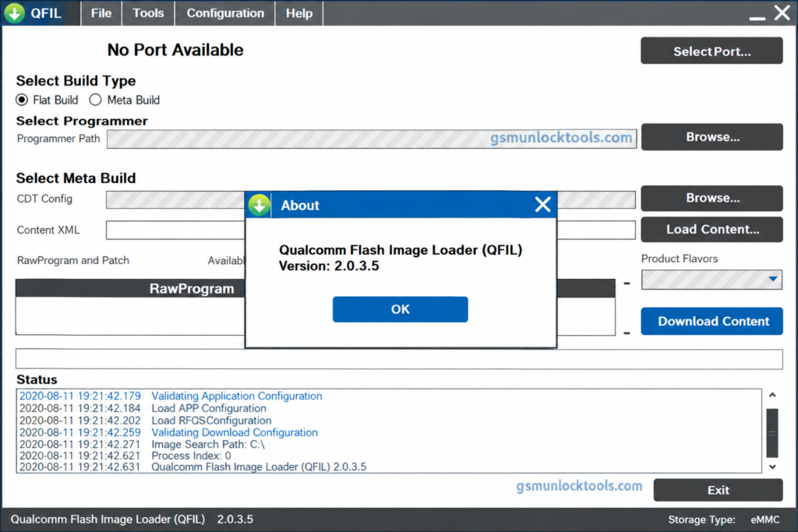Open the File menu
798x532 pixels.
[101, 13]
